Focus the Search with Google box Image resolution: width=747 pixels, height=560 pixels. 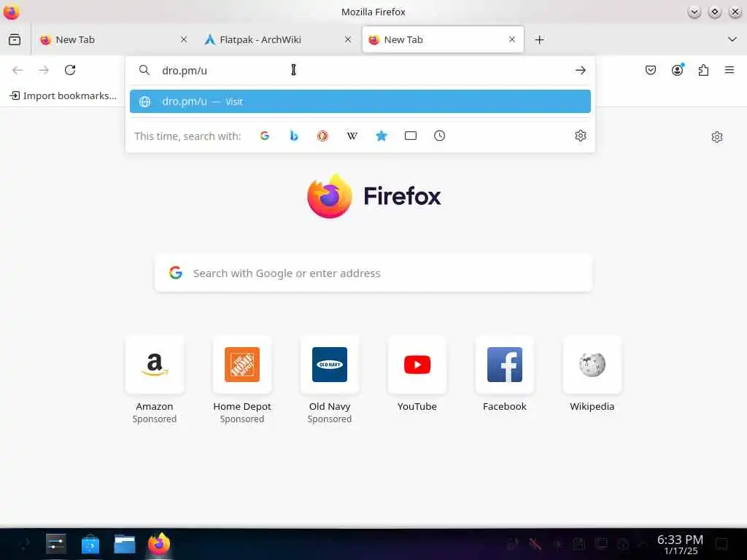[373, 273]
